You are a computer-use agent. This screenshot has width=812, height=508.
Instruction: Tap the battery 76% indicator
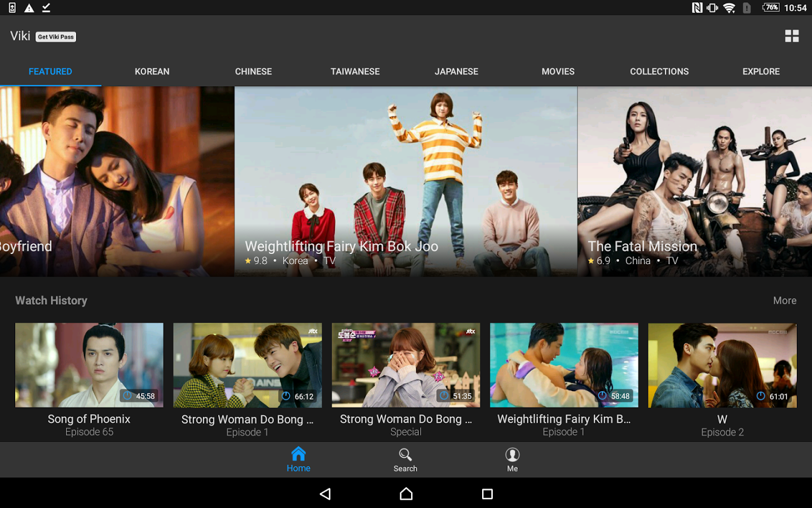tap(771, 7)
